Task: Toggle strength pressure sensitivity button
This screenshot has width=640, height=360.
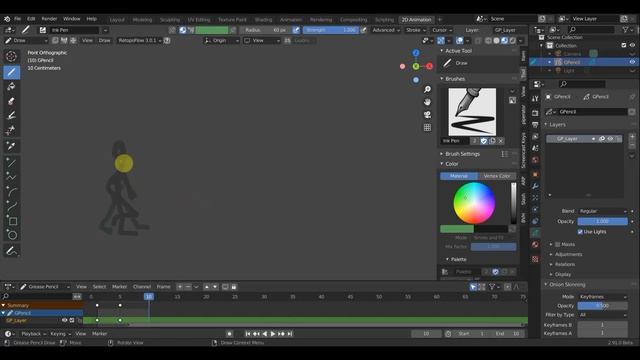Action: tap(363, 30)
